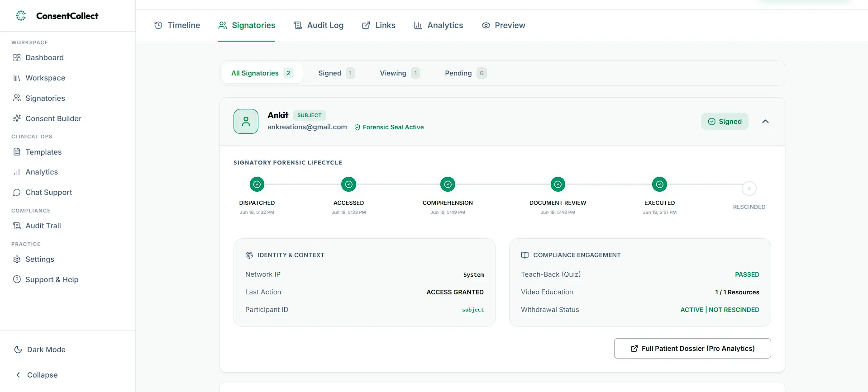Click the Signatory Forensic Lifecycle heading
This screenshot has height=392, width=868.
click(288, 163)
